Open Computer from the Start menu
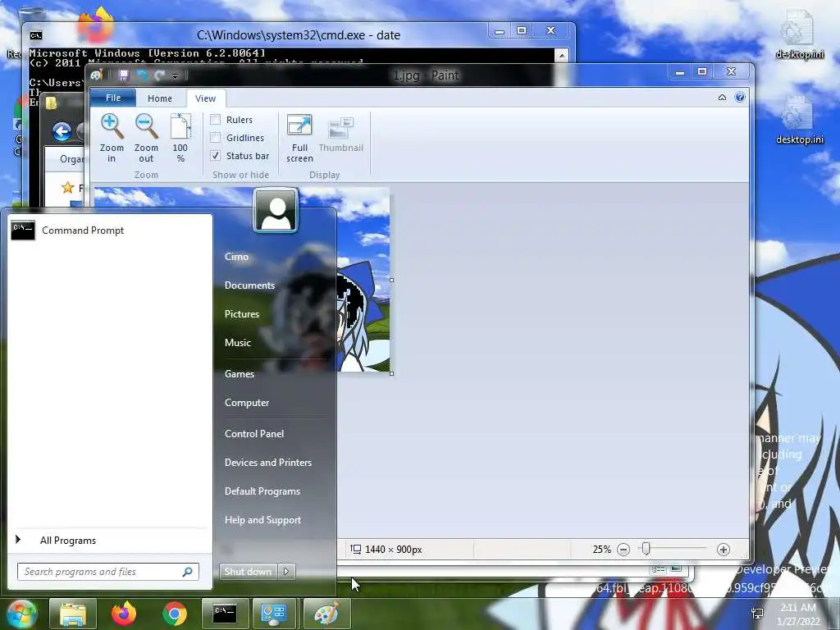The height and width of the screenshot is (630, 840). (x=247, y=403)
